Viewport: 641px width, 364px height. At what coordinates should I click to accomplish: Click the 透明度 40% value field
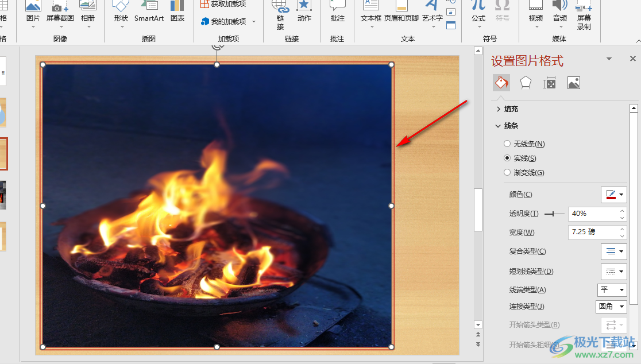pyautogui.click(x=593, y=214)
